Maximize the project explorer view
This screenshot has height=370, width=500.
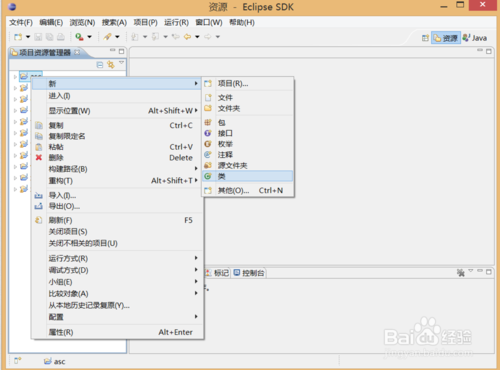[121, 51]
